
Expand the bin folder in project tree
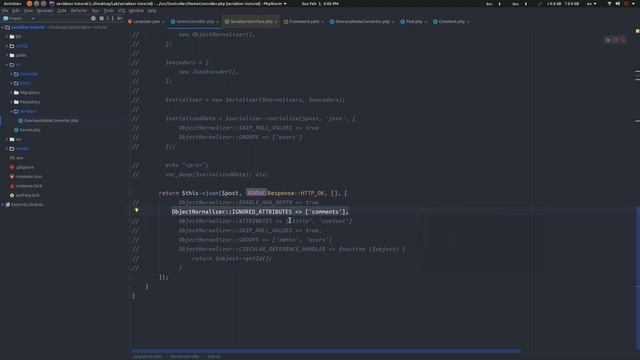coord(7,37)
